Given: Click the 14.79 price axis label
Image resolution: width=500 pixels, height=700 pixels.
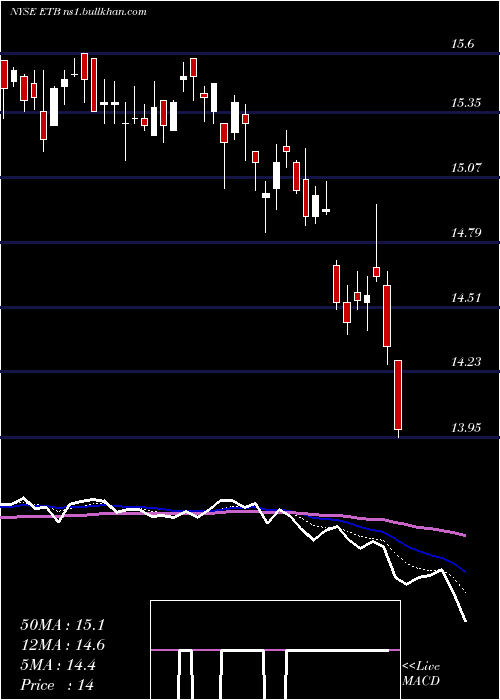Looking at the screenshot, I should click(467, 233).
